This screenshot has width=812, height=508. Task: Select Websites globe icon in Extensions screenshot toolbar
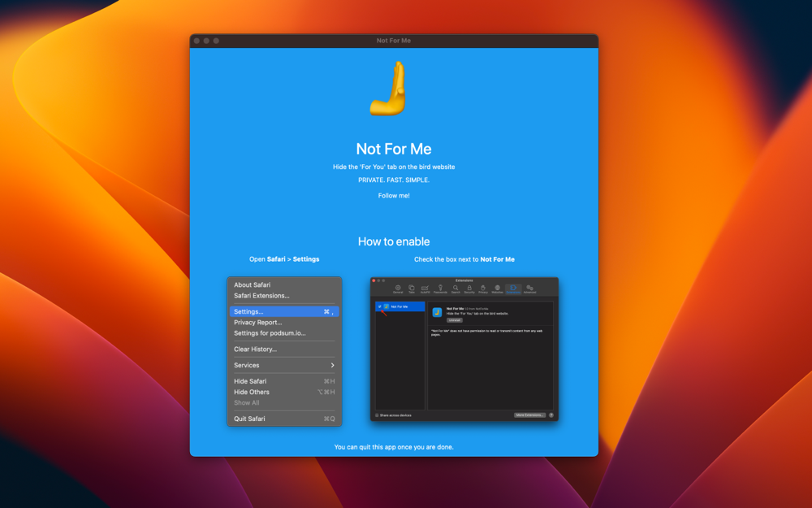click(x=497, y=289)
